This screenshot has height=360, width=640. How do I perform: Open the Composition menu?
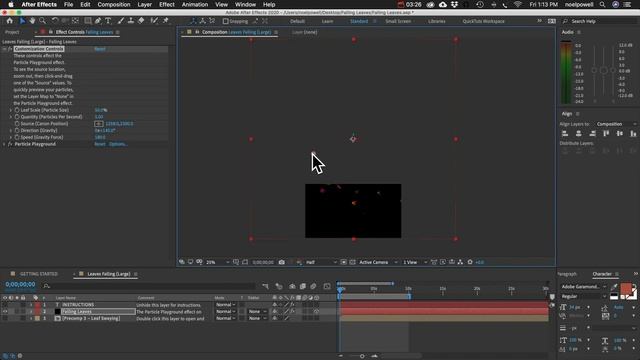(x=113, y=4)
